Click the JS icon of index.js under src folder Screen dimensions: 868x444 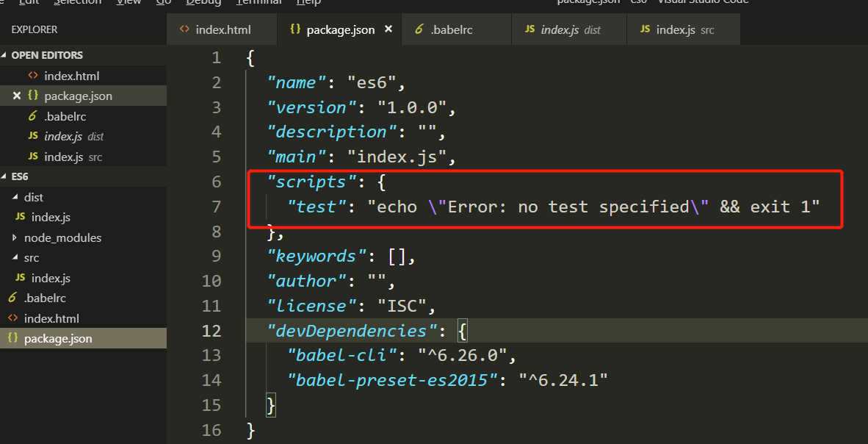point(20,278)
